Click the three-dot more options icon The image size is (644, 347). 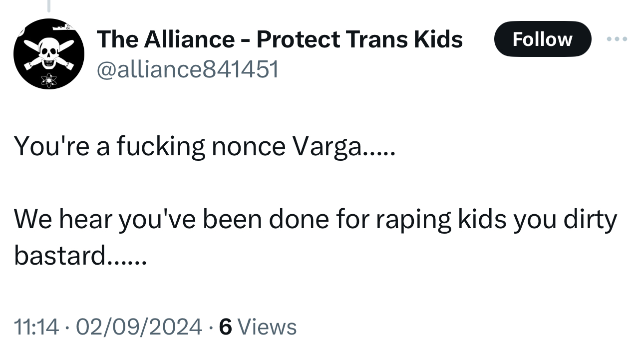pos(617,39)
